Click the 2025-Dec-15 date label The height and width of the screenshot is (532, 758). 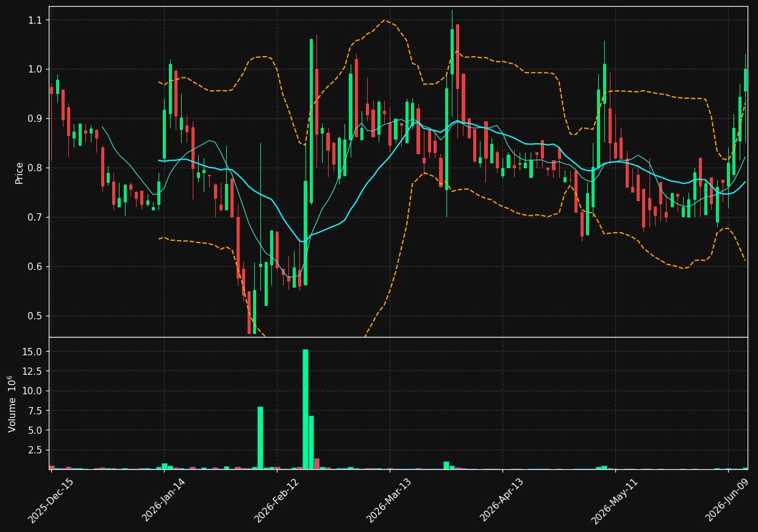51,500
